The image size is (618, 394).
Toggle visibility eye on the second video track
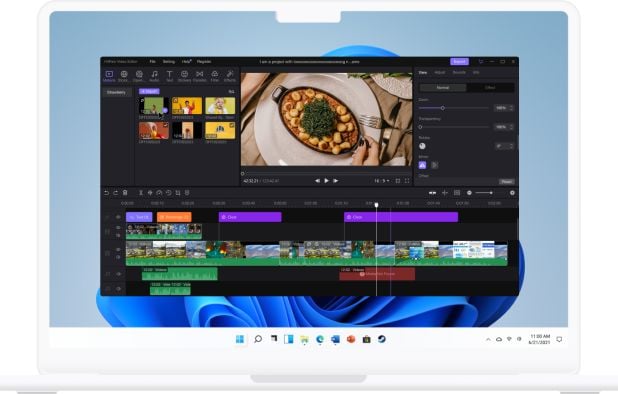tap(118, 228)
